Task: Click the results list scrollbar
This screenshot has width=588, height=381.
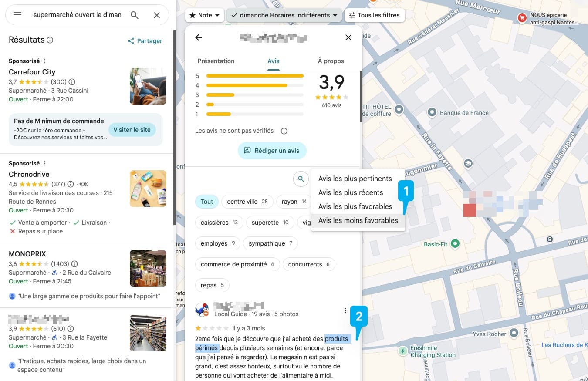Action: tap(174, 128)
